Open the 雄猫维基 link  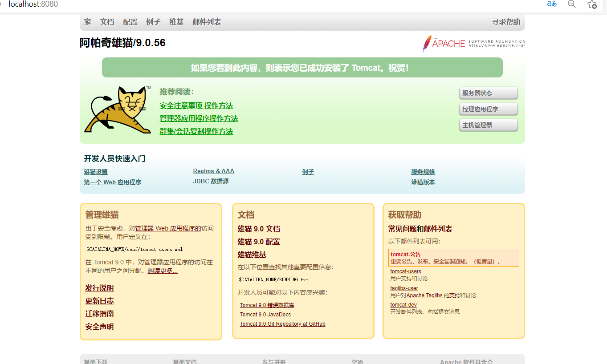click(252, 255)
